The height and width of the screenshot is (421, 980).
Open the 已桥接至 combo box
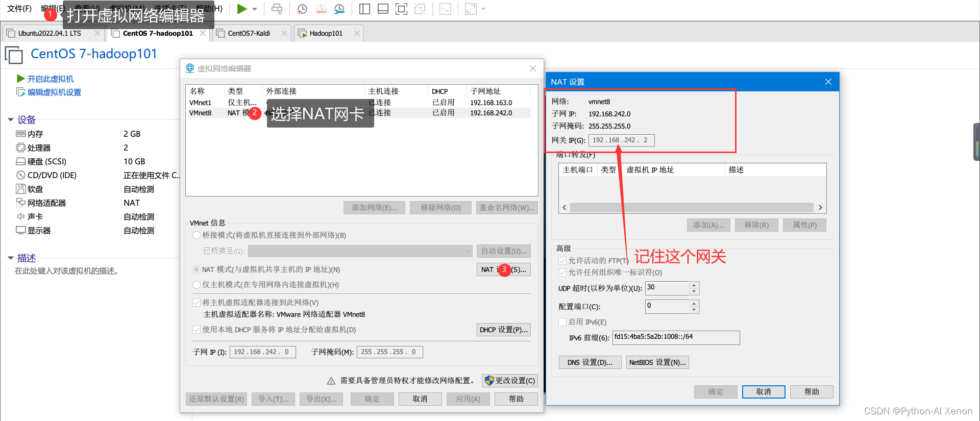[360, 251]
